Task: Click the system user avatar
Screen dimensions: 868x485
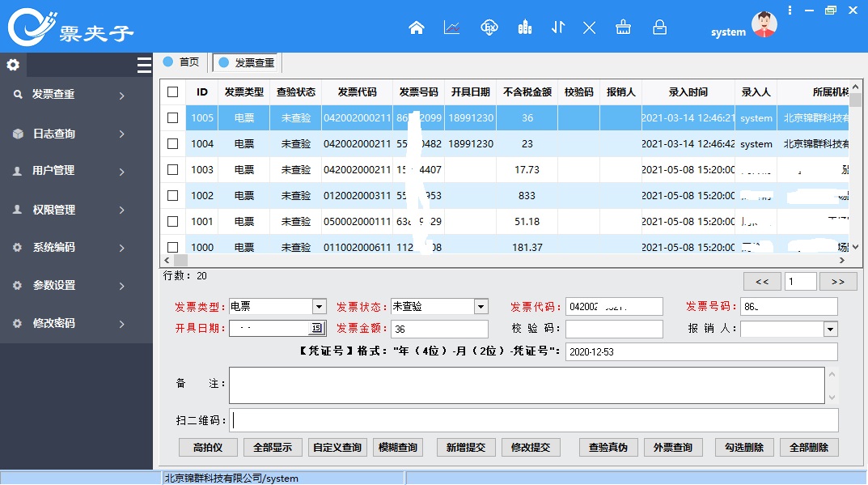Action: point(764,24)
